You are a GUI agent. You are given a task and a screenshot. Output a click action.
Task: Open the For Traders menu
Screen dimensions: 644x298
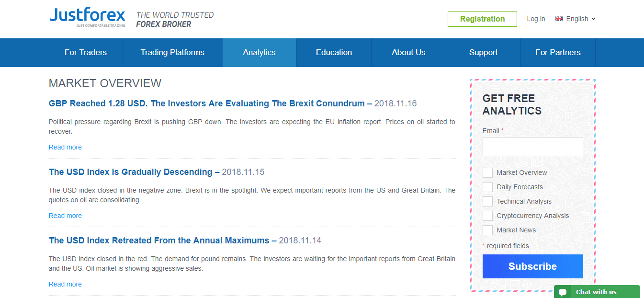[86, 53]
